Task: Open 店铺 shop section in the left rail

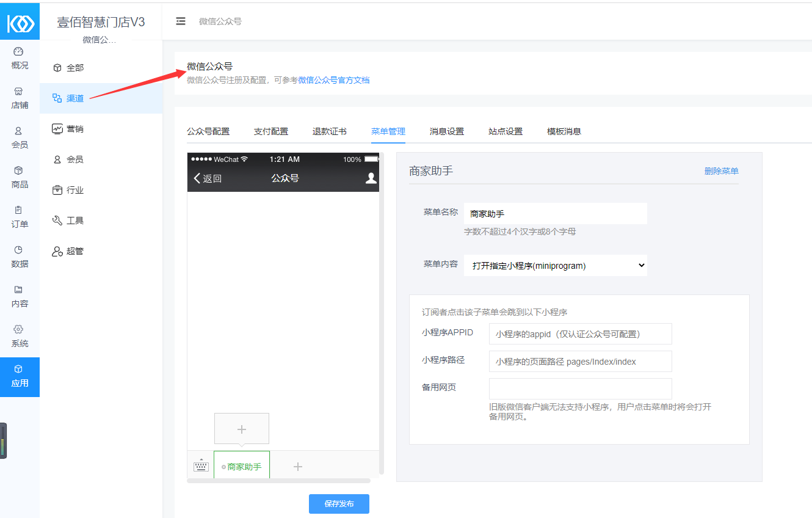Action: click(x=20, y=98)
